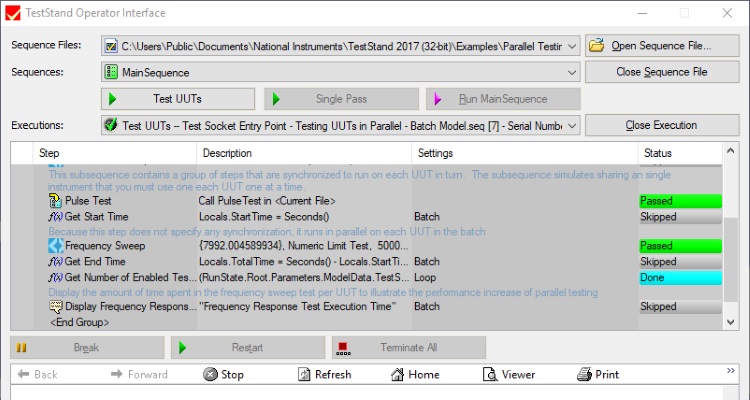Viewport: 750px width, 400px height.
Task: Click the TestStand red checkmark app icon
Action: tap(13, 13)
